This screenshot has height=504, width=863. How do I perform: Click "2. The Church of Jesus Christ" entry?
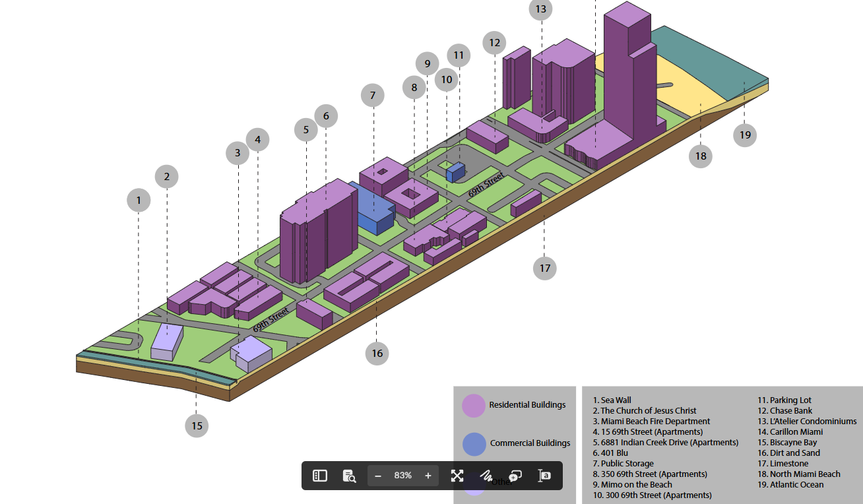(644, 411)
